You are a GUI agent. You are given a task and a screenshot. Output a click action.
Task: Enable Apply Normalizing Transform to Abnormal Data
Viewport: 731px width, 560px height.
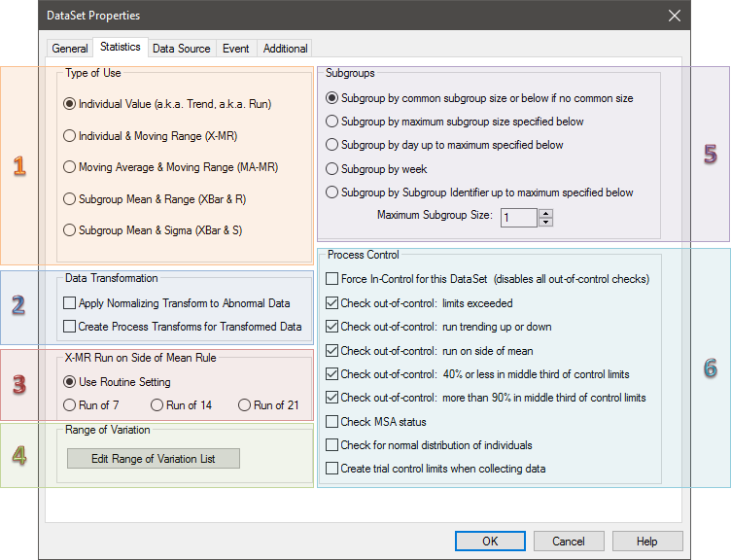coord(70,303)
